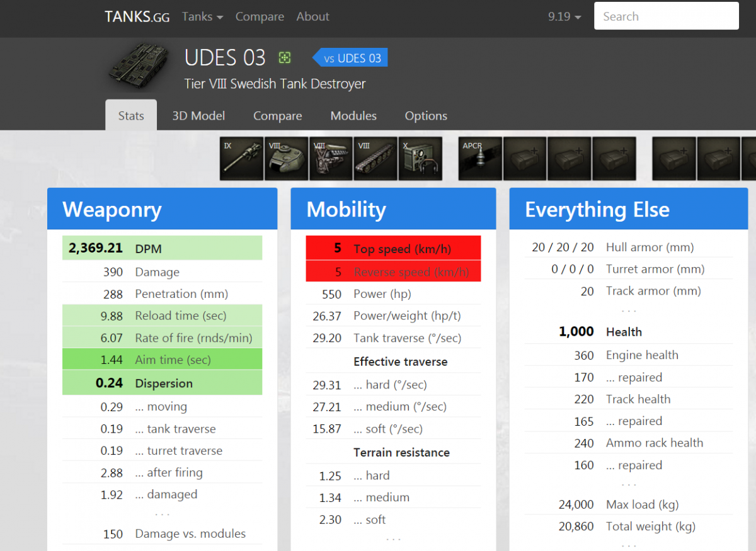Expand the ellipsis below '... damaged' in Weaponry

click(163, 514)
